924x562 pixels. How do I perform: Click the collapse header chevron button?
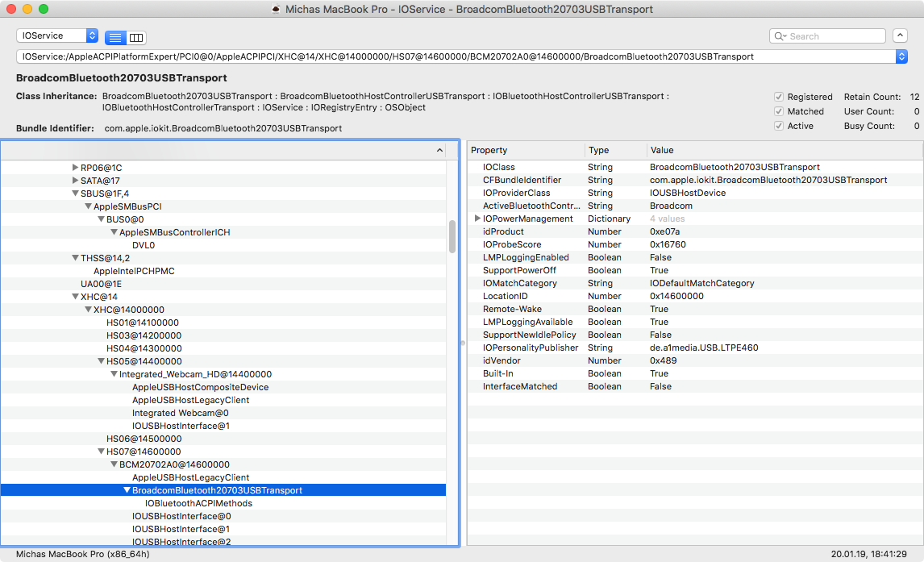tap(900, 35)
